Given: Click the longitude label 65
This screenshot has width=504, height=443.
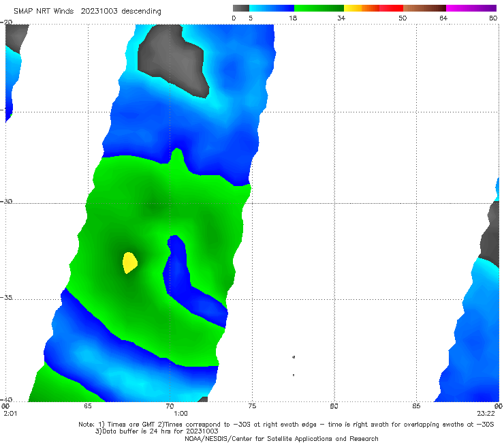Looking at the screenshot, I should [88, 406].
